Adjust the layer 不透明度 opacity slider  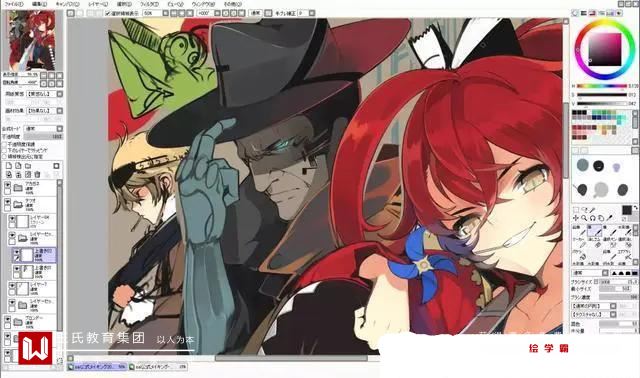click(x=43, y=137)
